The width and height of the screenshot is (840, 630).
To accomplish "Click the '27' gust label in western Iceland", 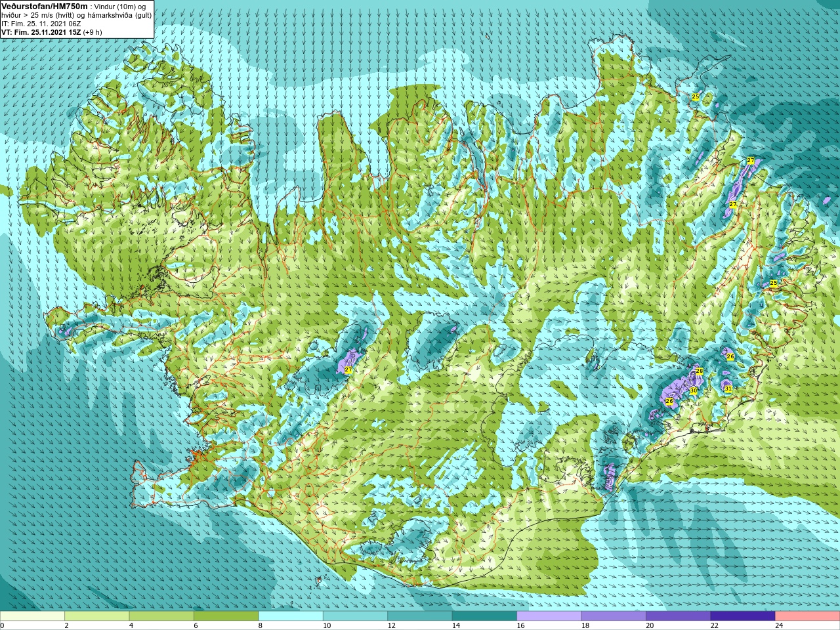I will pyautogui.click(x=348, y=370).
